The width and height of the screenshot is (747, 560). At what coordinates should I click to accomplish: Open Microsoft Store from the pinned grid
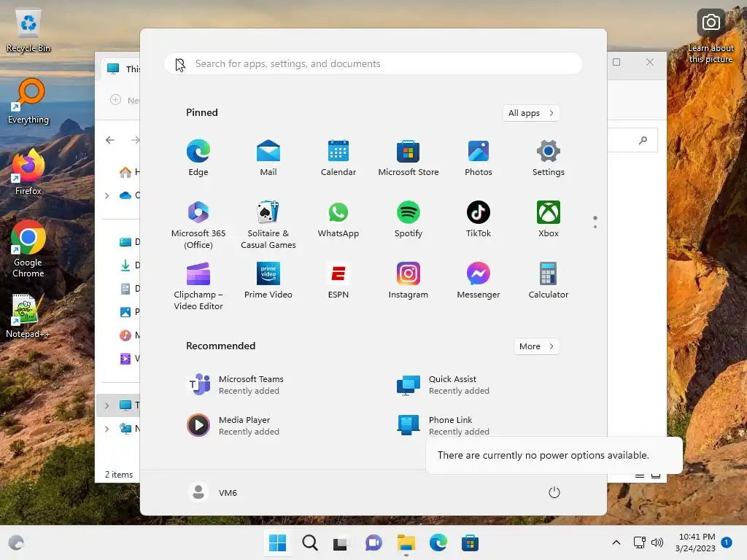[409, 158]
